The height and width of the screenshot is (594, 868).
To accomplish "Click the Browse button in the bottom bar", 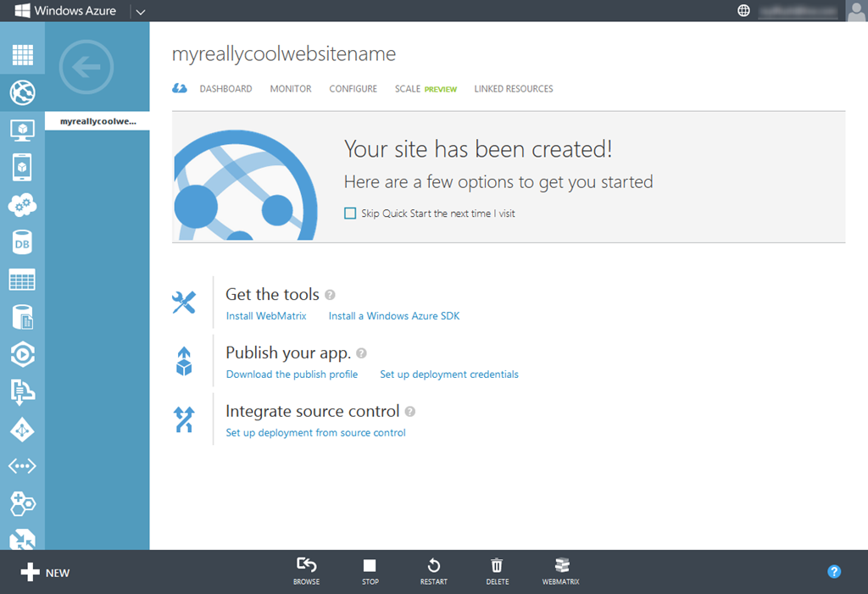I will 306,571.
